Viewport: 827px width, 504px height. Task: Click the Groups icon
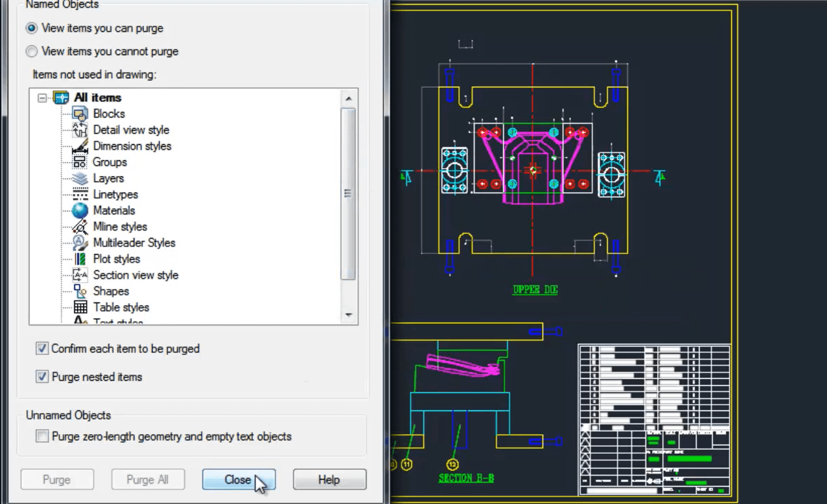[x=80, y=162]
